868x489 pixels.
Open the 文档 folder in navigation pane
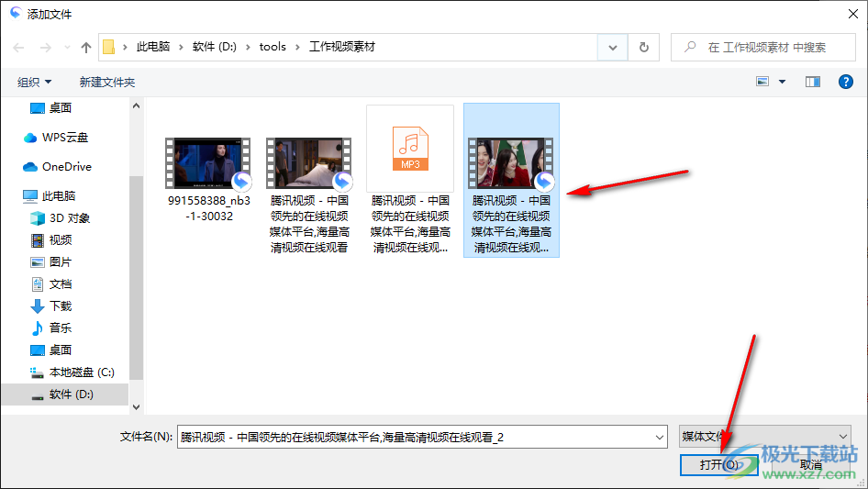coord(51,284)
